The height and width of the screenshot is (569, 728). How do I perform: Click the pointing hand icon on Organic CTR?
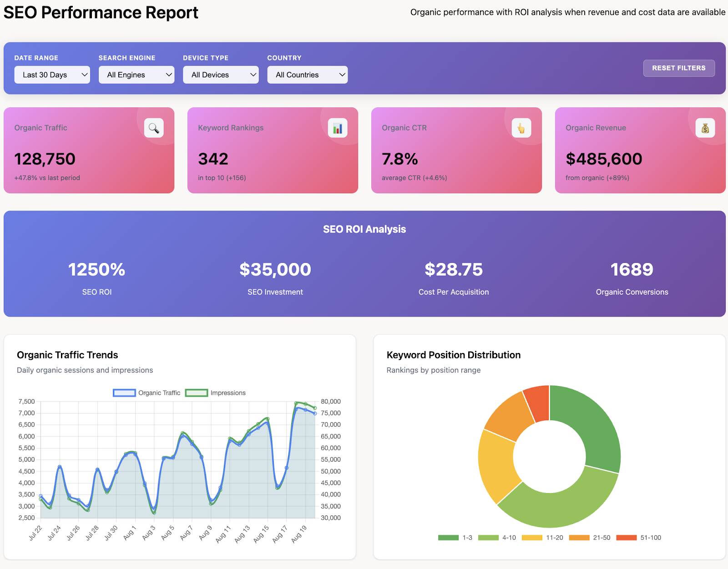(x=521, y=128)
